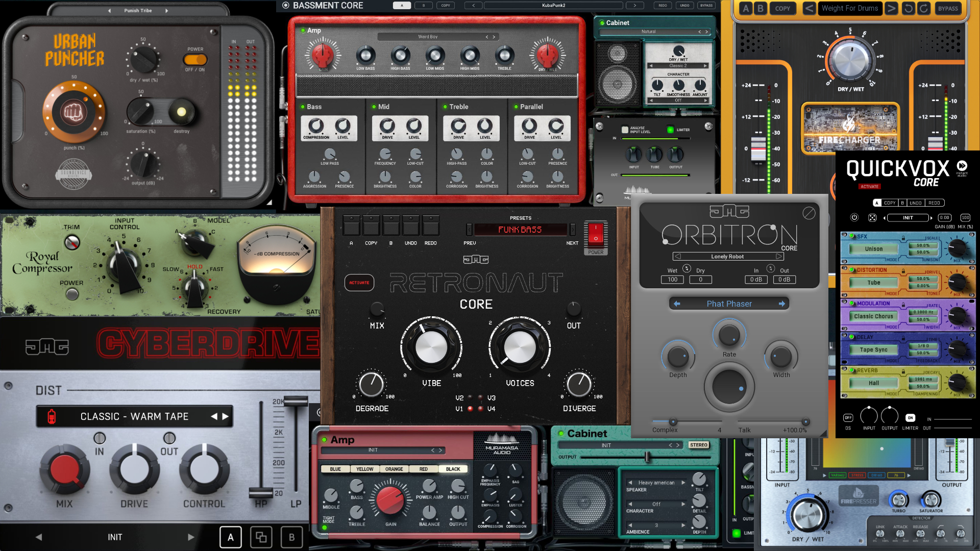Click the Orbitron Wet value field
The height and width of the screenshot is (551, 980).
672,280
